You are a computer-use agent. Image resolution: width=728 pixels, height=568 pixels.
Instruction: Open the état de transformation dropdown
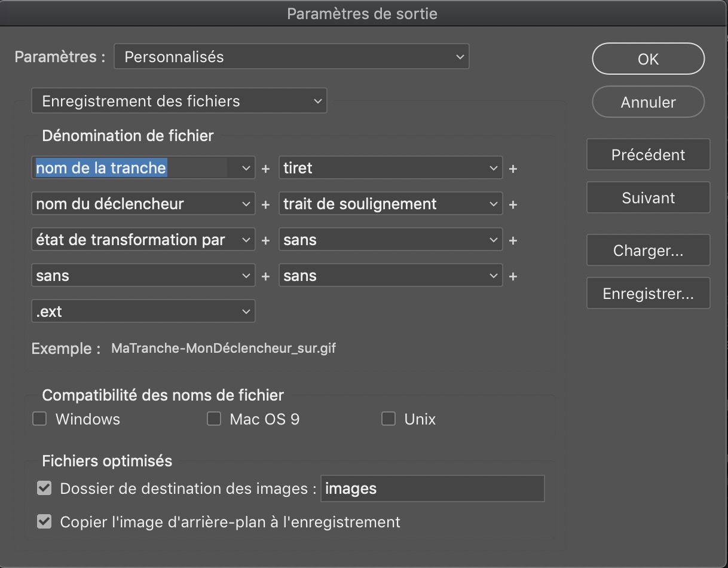pos(142,239)
